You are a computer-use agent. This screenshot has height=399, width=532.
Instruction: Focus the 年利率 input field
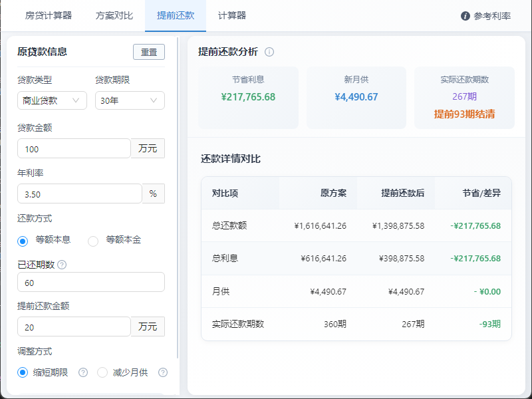coord(79,194)
